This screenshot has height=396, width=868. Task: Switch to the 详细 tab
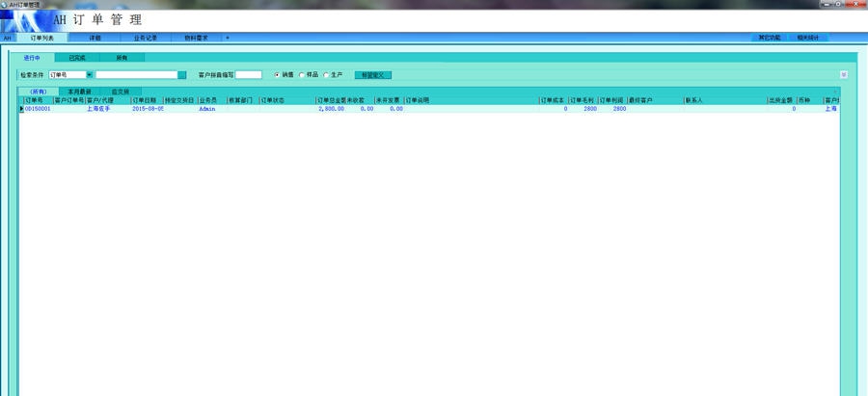pyautogui.click(x=95, y=39)
